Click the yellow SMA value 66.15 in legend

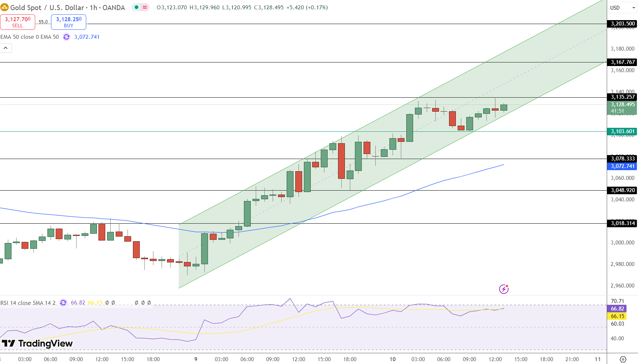[x=95, y=303]
